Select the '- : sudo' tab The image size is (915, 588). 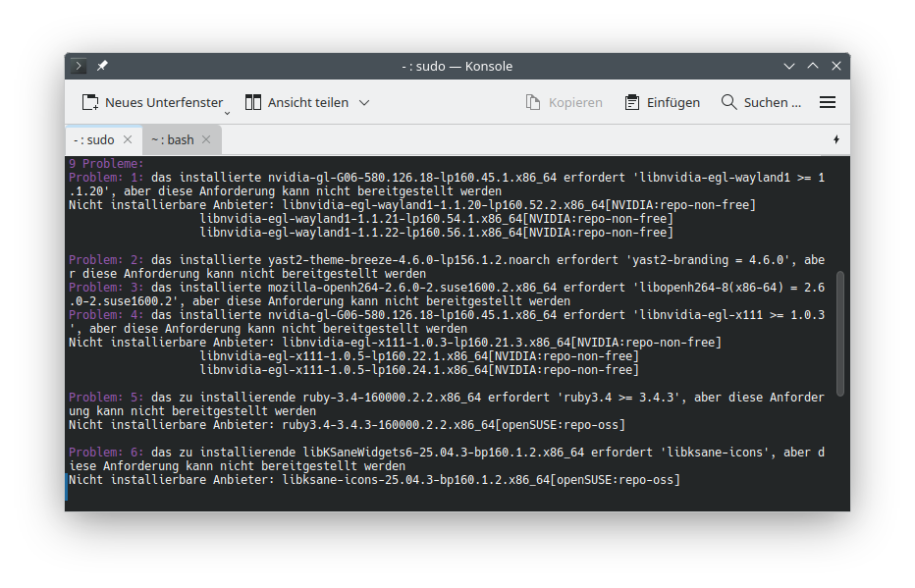[94, 139]
